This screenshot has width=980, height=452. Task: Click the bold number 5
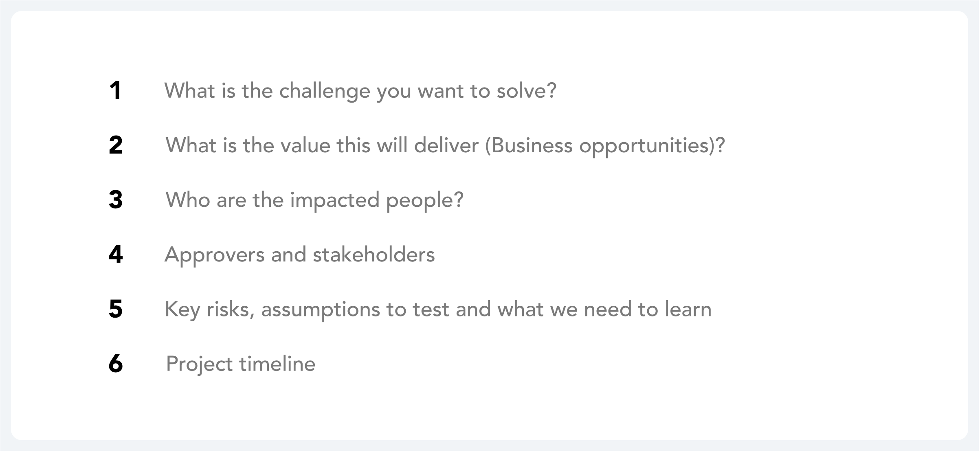point(116,309)
